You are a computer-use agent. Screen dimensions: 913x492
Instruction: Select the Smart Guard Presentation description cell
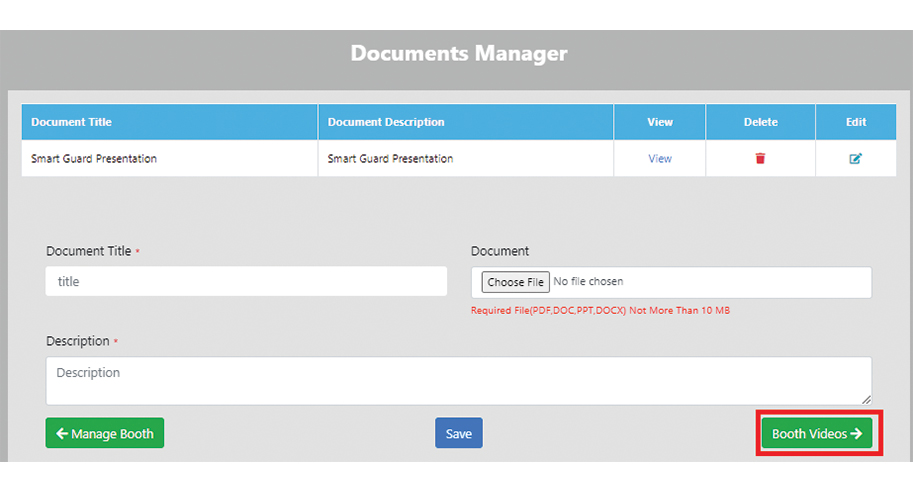pyautogui.click(x=390, y=159)
